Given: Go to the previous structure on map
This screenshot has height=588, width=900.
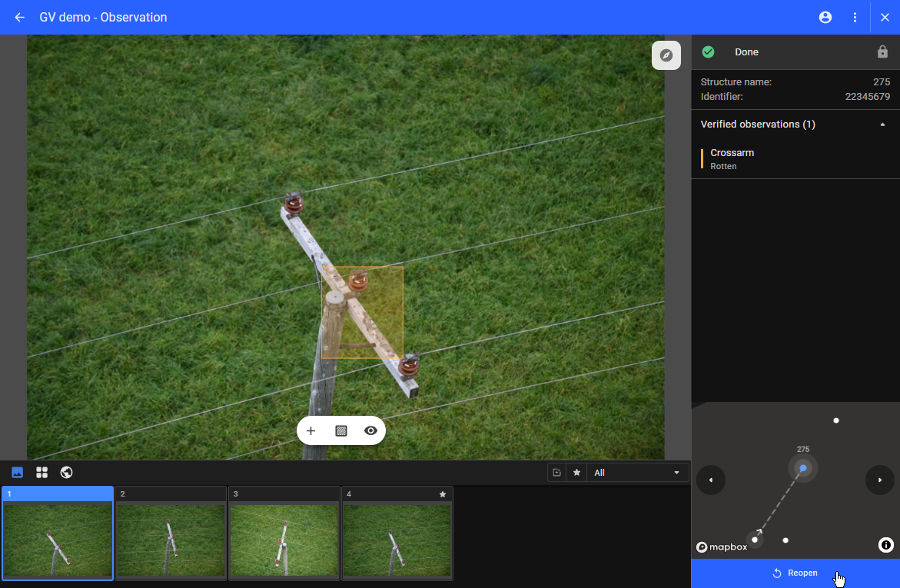Looking at the screenshot, I should tap(711, 480).
